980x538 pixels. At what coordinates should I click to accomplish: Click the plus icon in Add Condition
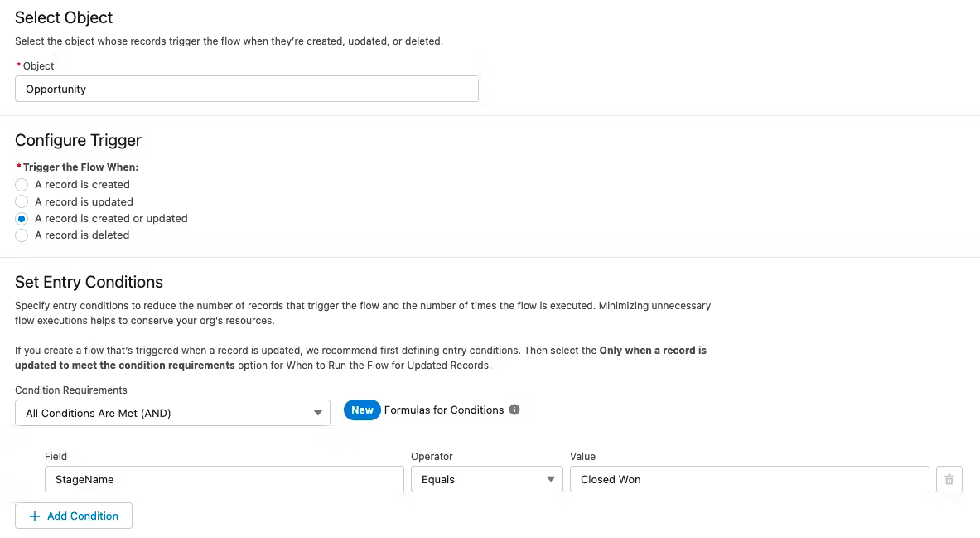tap(35, 516)
